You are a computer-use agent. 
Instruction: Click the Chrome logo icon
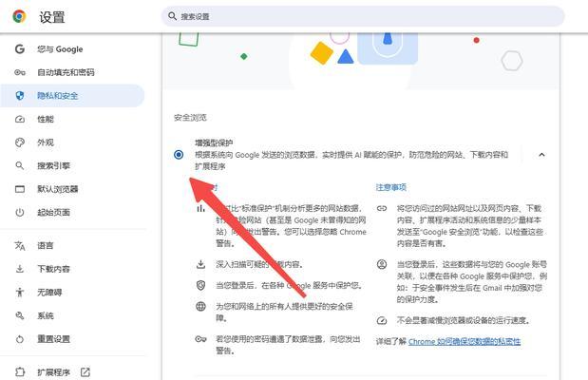[19, 17]
